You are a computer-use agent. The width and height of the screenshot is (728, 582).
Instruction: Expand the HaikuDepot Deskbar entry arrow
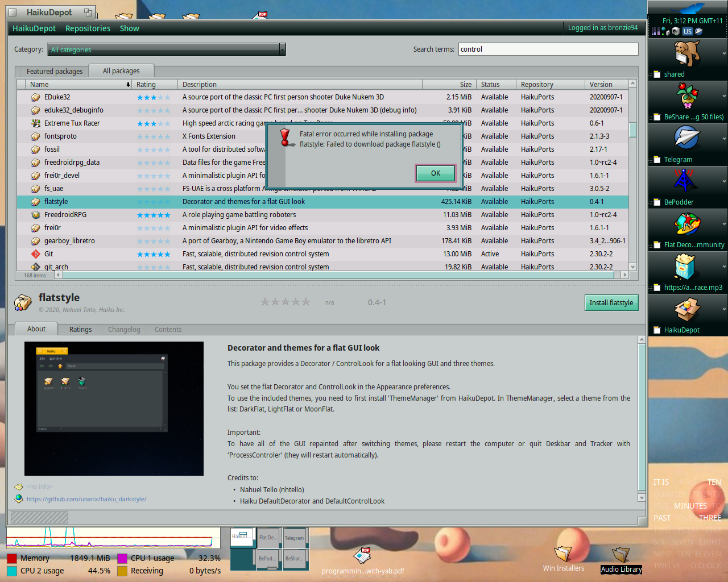pyautogui.click(x=724, y=309)
